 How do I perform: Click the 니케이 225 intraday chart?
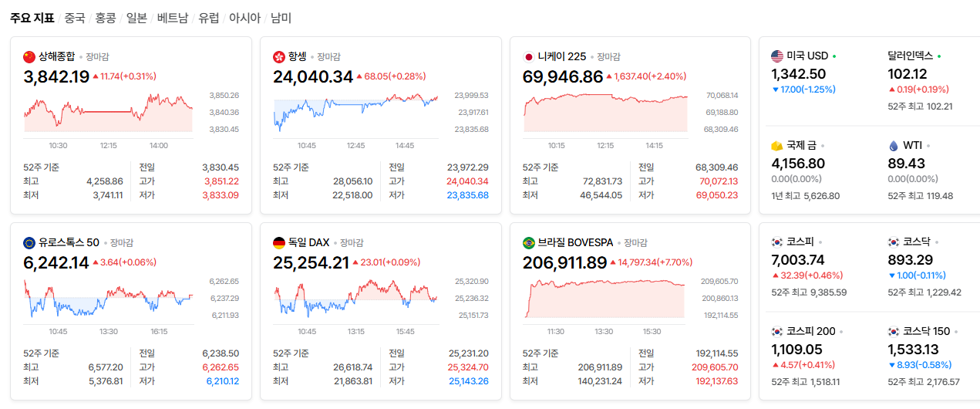605,113
